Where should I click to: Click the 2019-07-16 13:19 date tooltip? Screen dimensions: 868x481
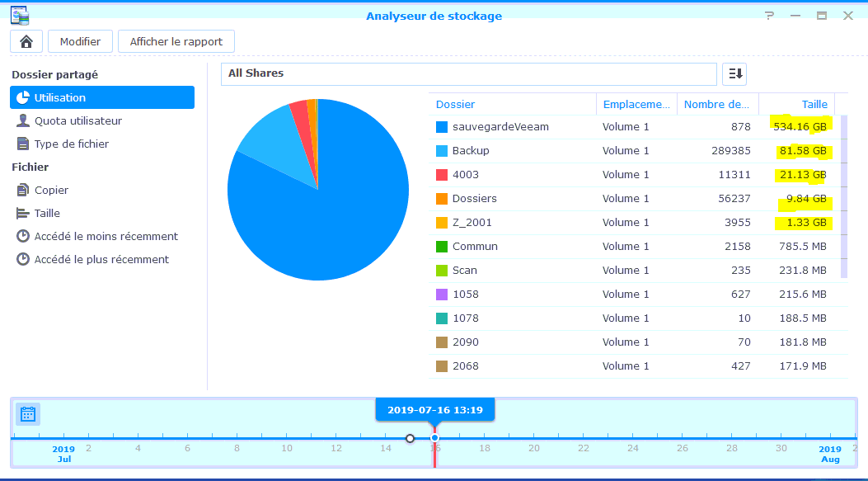(x=435, y=410)
